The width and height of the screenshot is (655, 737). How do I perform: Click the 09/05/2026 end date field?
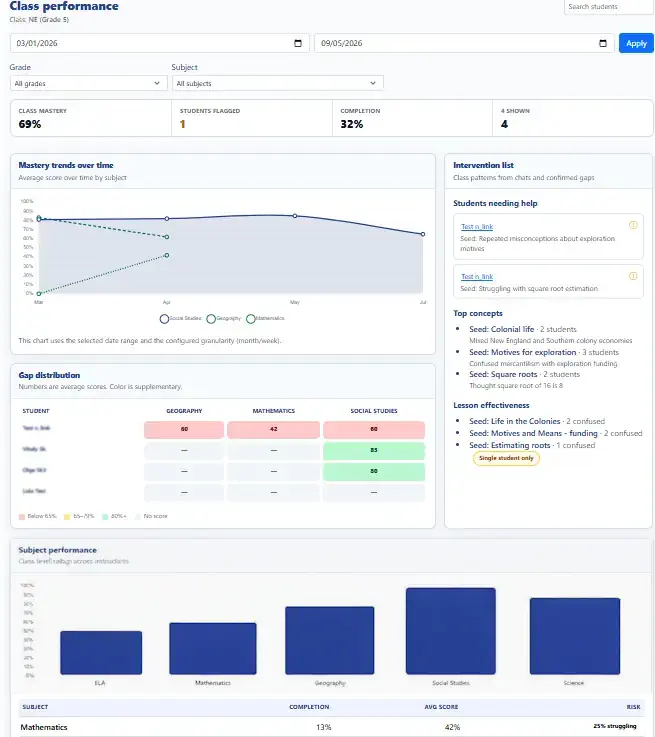(x=464, y=43)
